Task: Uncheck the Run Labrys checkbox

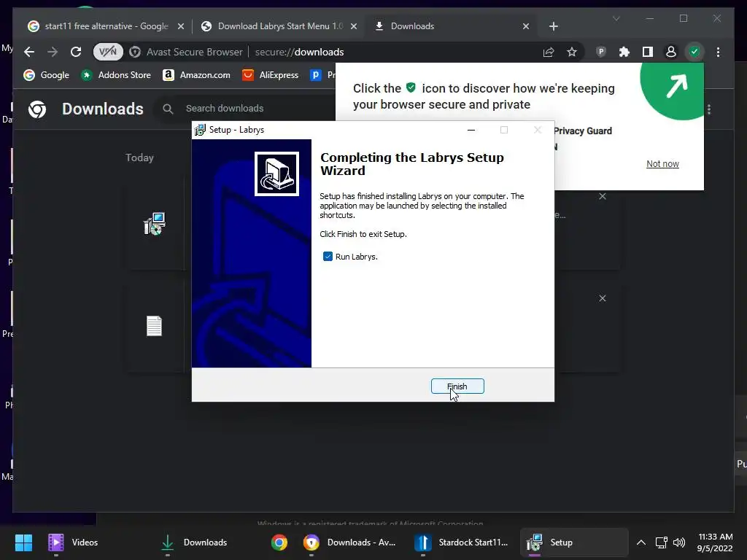Action: (x=328, y=257)
